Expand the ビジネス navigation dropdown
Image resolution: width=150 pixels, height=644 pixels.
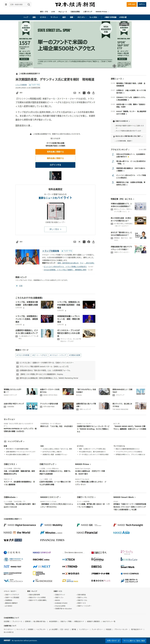[44, 17]
